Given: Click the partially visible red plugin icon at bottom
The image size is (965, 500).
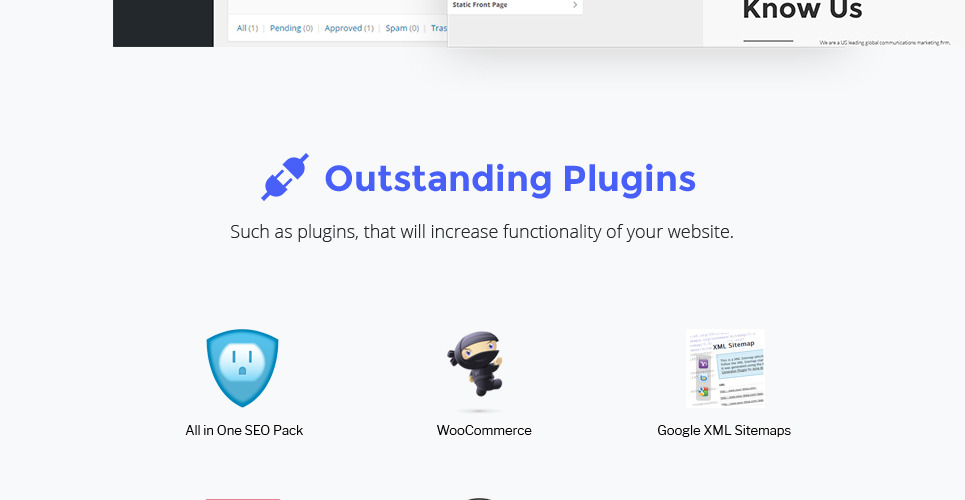Looking at the screenshot, I should pos(242,499).
